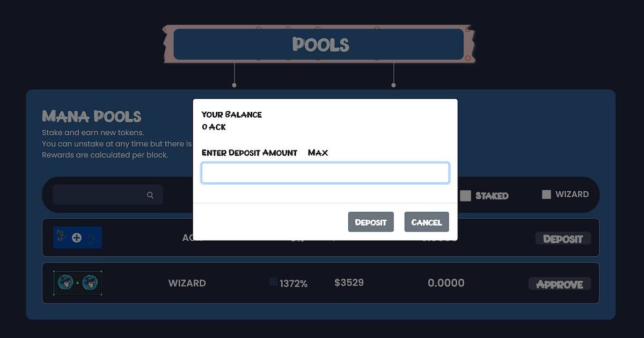The image size is (644, 338).
Task: Click the Pools banner at the top
Action: (320, 45)
